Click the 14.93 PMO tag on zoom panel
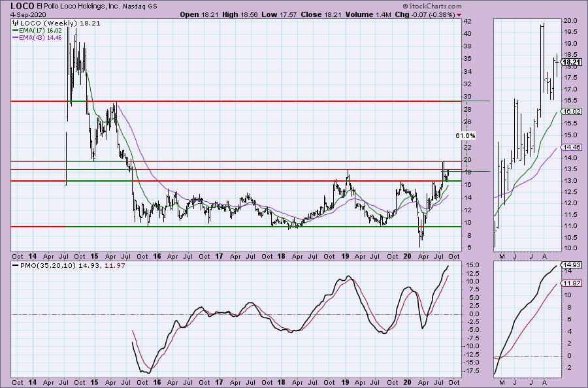Screen dimensions: 588x388 pyautogui.click(x=572, y=265)
